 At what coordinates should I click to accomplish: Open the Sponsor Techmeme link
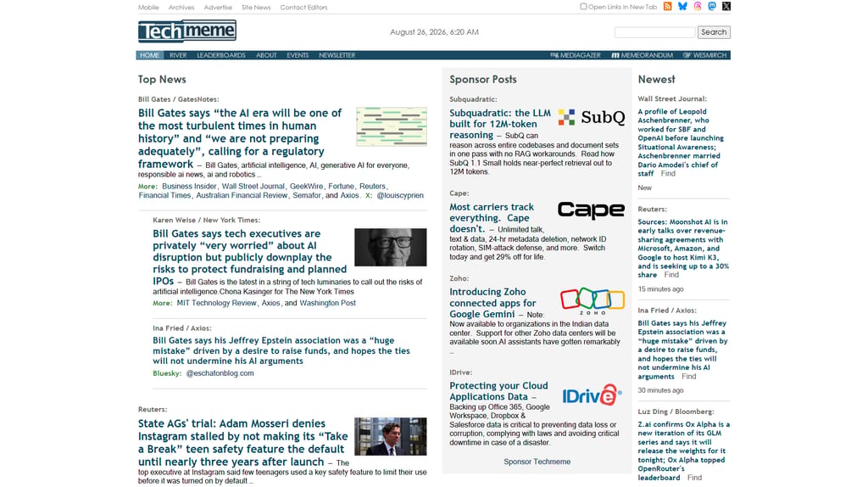537,462
